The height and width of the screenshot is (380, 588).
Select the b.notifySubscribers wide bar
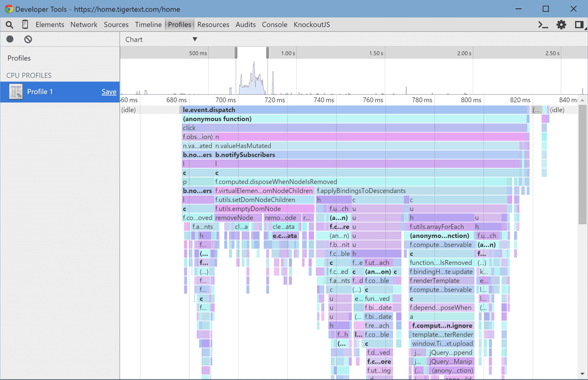[367, 154]
